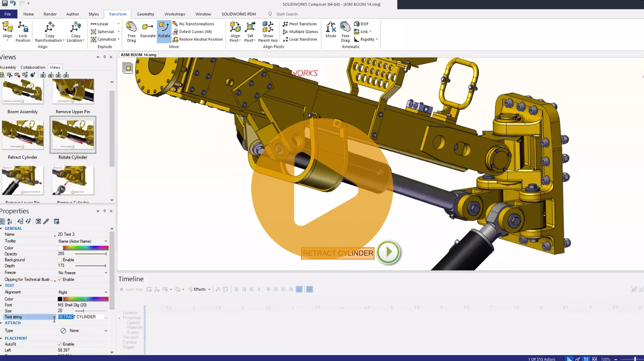Select the Free Drag move tool
The image size is (644, 361).
(131, 32)
